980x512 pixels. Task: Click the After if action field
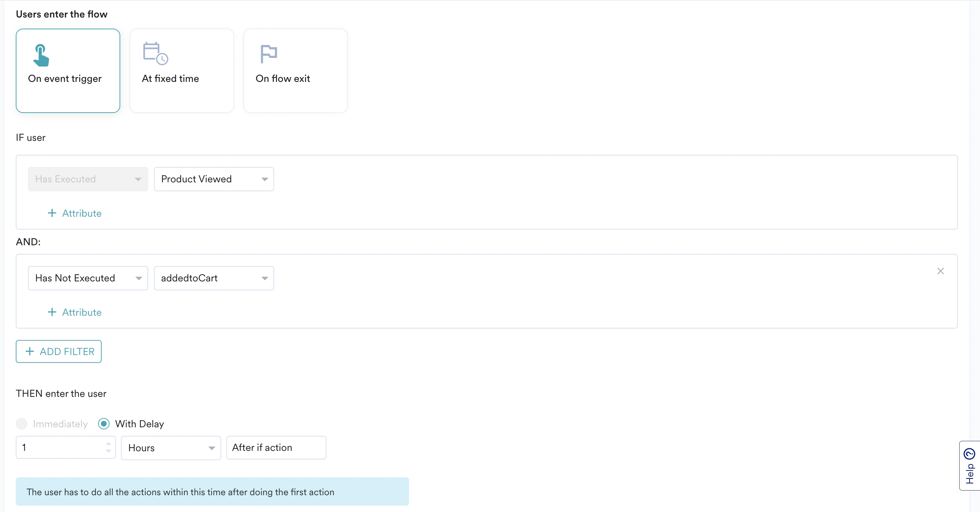(276, 448)
